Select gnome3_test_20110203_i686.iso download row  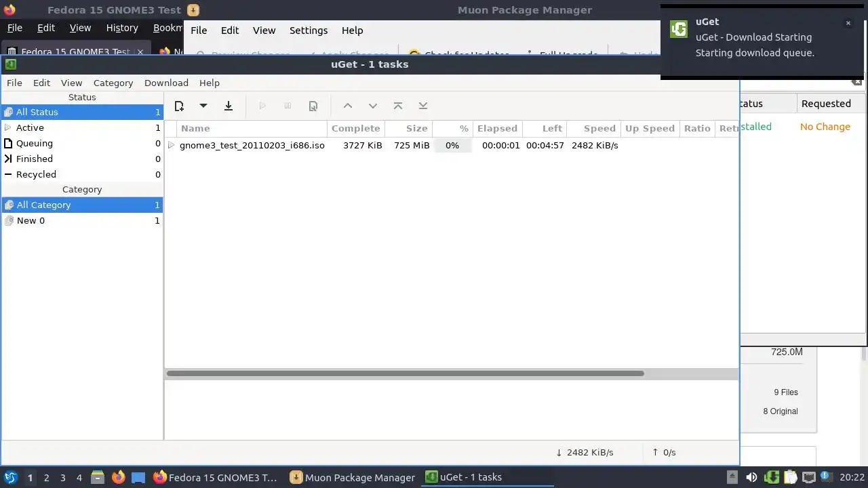point(452,145)
